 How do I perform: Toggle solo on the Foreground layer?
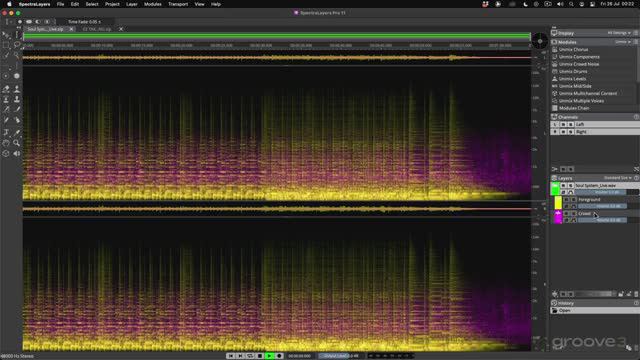click(x=573, y=200)
